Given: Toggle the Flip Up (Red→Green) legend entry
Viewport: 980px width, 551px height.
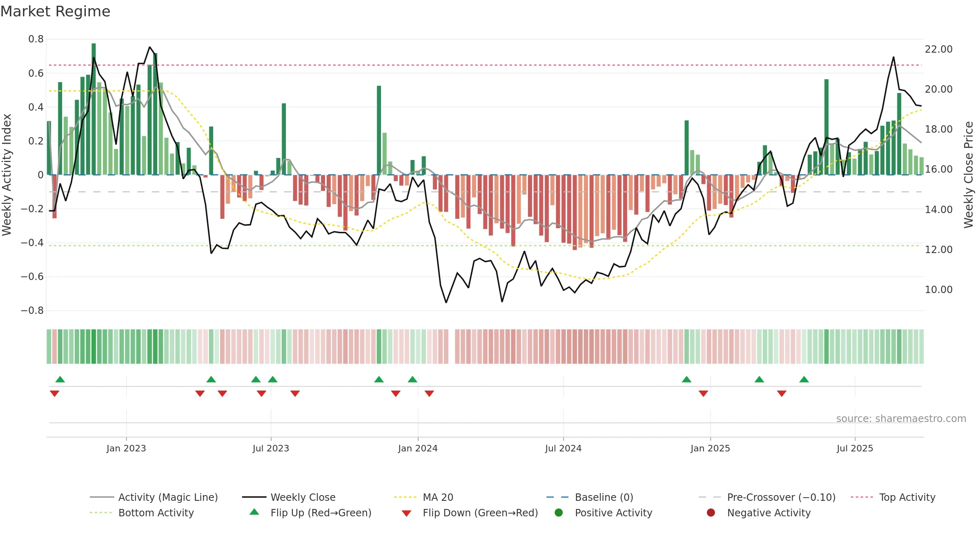Looking at the screenshot, I should [310, 513].
